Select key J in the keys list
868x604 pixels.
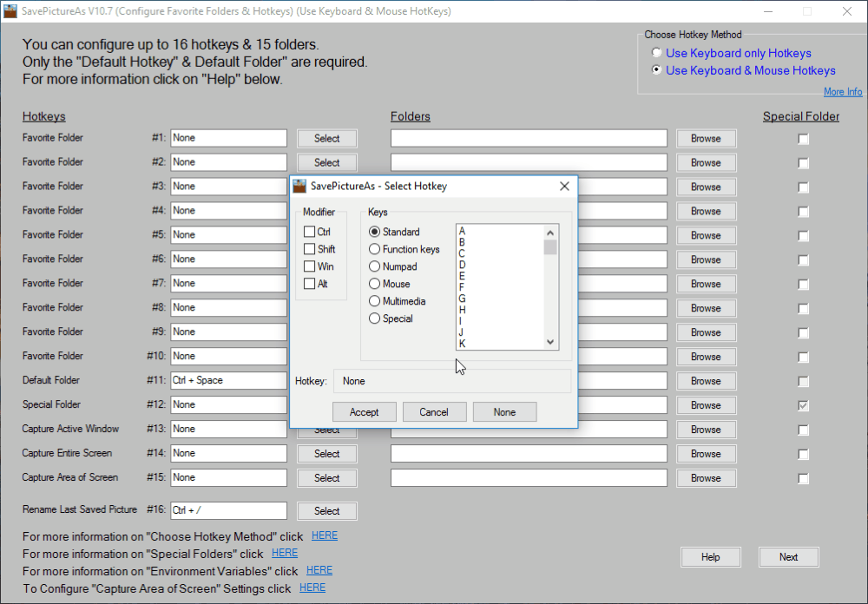(461, 332)
